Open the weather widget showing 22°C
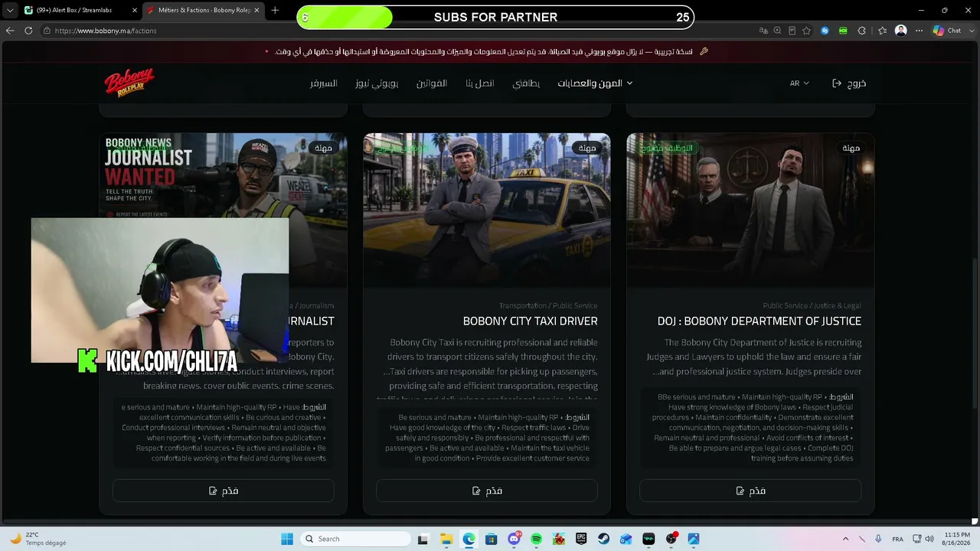Viewport: 980px width, 551px height. click(x=37, y=539)
